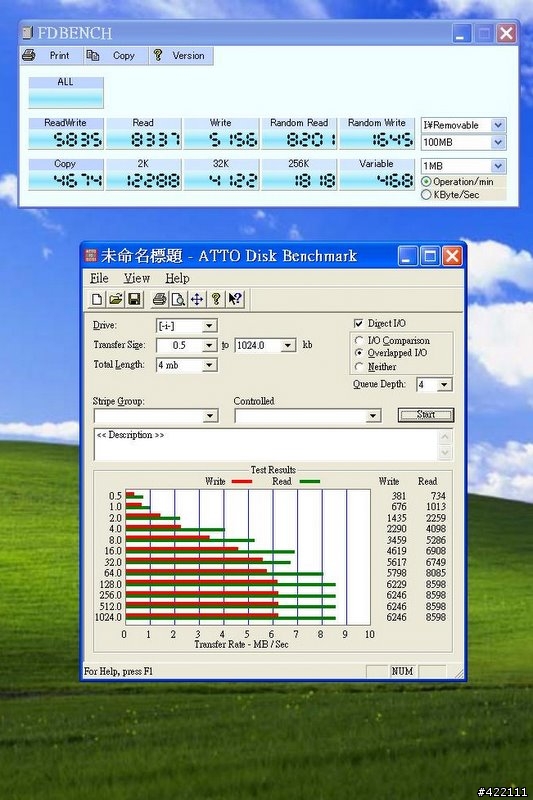
Task: Open the I¥Removable drive dropdown in FDBENCH
Action: click(498, 125)
